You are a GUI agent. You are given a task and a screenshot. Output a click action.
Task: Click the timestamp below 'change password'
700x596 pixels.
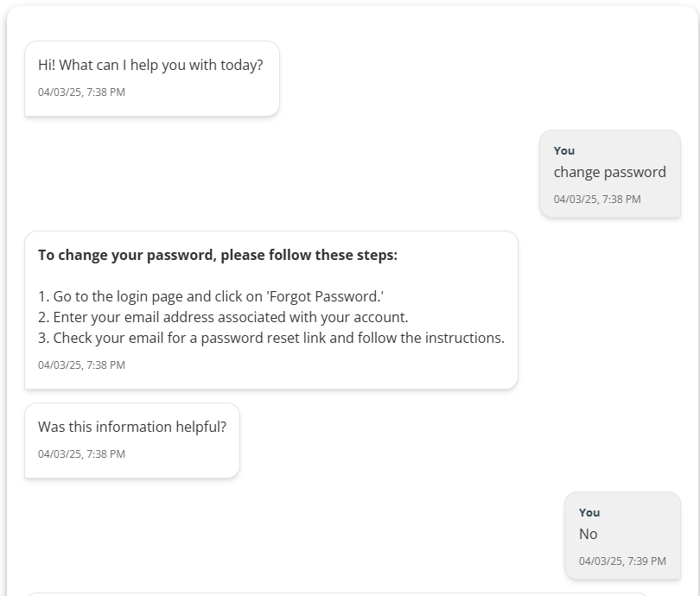[x=597, y=200]
